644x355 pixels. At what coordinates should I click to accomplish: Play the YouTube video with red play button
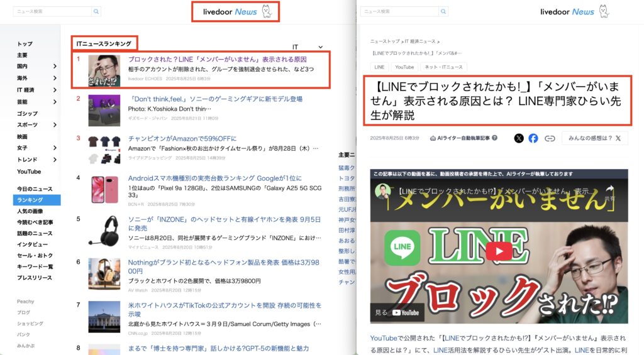(499, 251)
